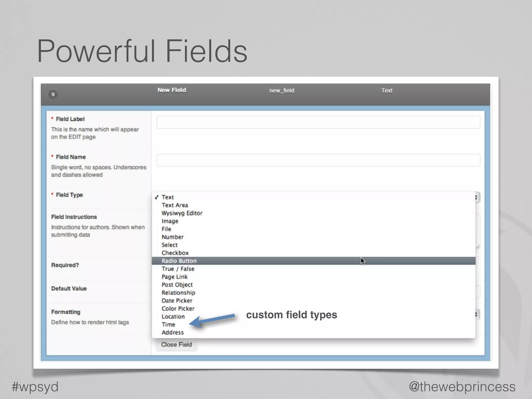Select Number field type

pos(314,237)
